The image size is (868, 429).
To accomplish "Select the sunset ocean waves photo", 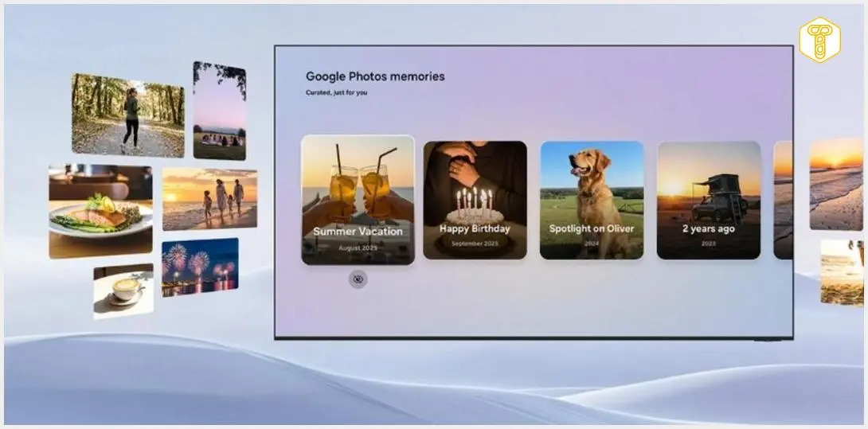I will 836,185.
